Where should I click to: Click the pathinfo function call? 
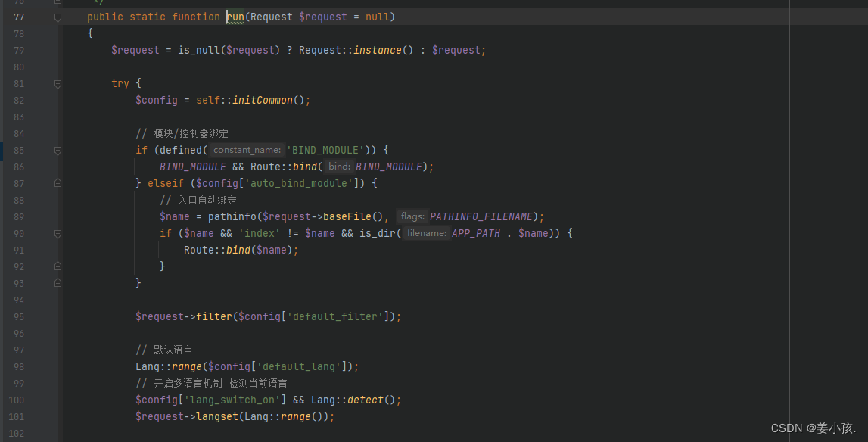point(232,216)
